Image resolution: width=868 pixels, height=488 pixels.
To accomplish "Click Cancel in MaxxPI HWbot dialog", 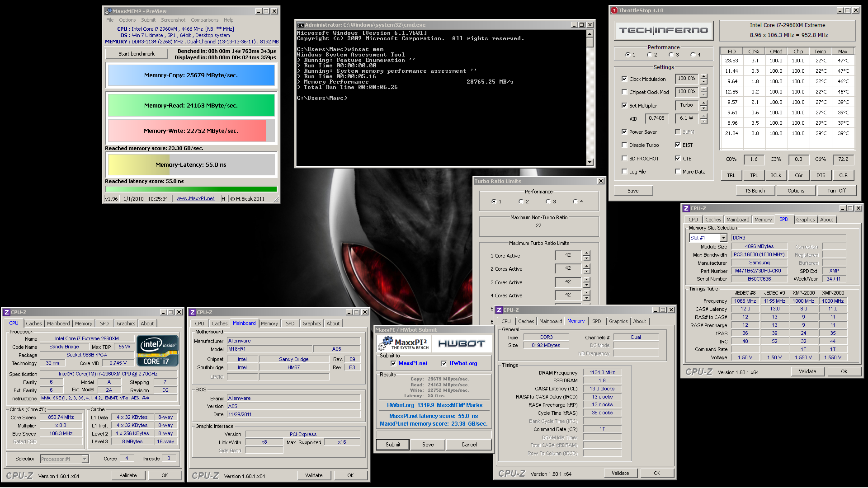I will pos(469,445).
